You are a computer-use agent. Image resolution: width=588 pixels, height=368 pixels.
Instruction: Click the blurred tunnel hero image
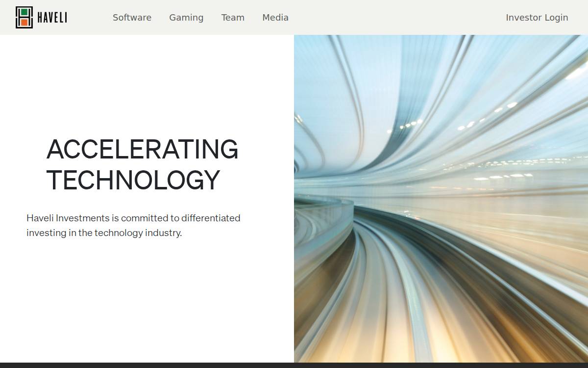pos(441,199)
